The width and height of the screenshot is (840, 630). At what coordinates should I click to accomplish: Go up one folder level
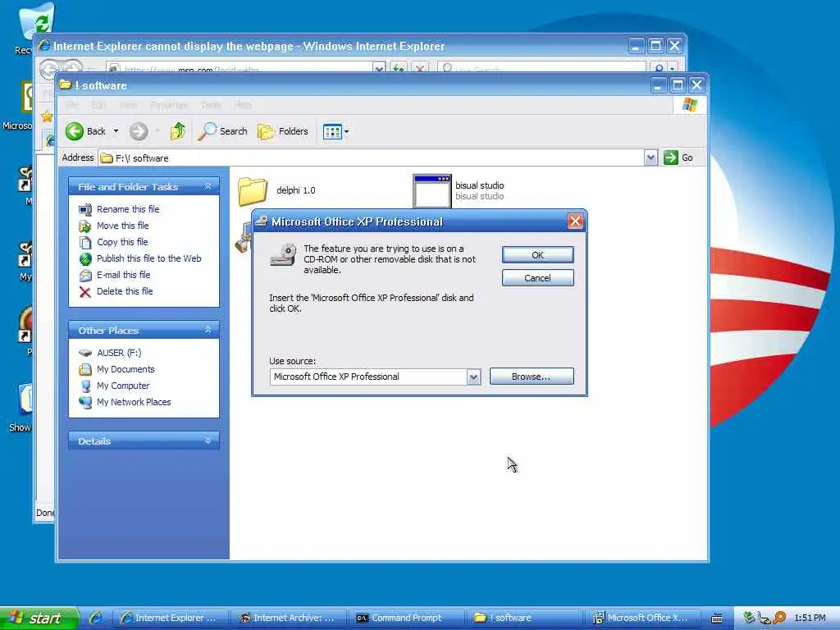coord(178,131)
